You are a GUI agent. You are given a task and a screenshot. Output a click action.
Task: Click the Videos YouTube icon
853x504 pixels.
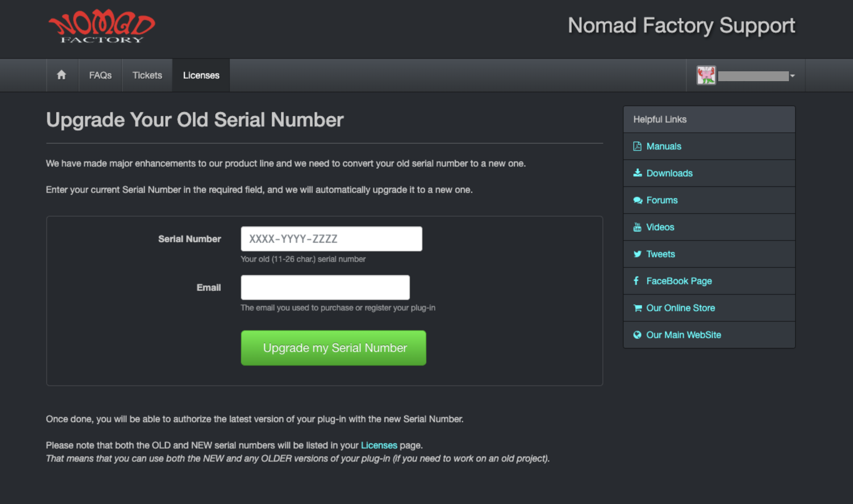pyautogui.click(x=637, y=227)
